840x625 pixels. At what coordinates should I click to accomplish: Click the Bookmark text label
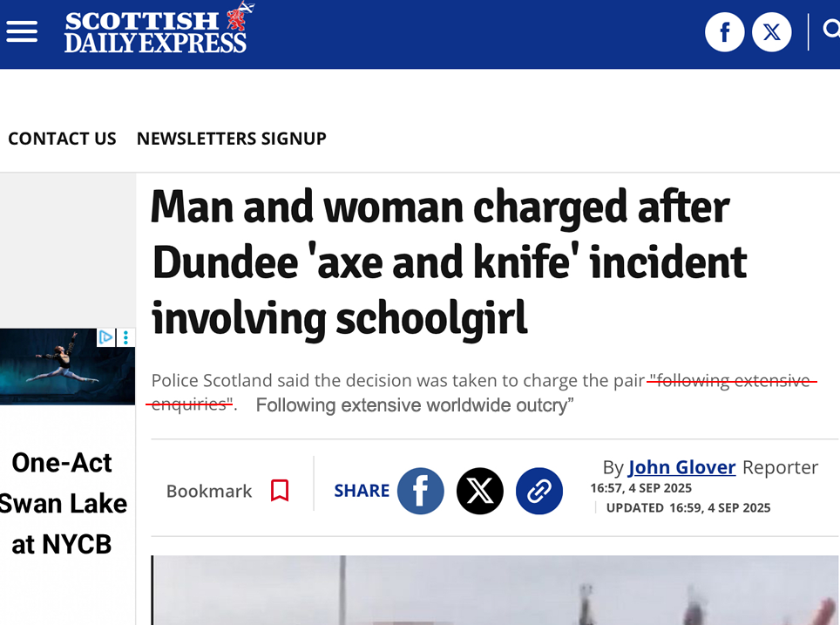coord(209,491)
